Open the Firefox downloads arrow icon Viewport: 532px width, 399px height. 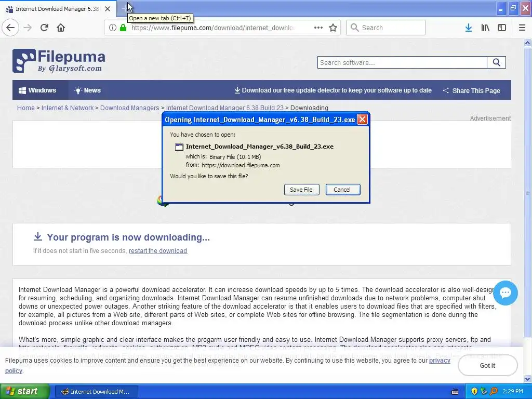(469, 28)
